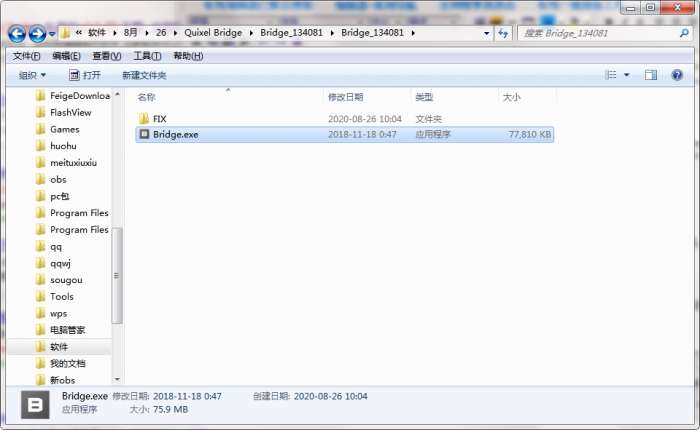
Task: Select meituxiuxiu folder in sidebar
Action: [x=67, y=163]
